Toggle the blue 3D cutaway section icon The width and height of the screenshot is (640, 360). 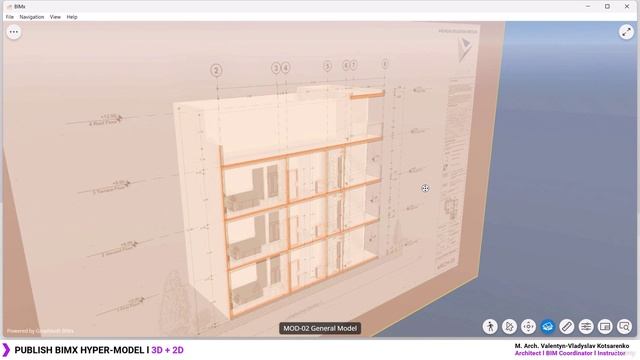[547, 327]
